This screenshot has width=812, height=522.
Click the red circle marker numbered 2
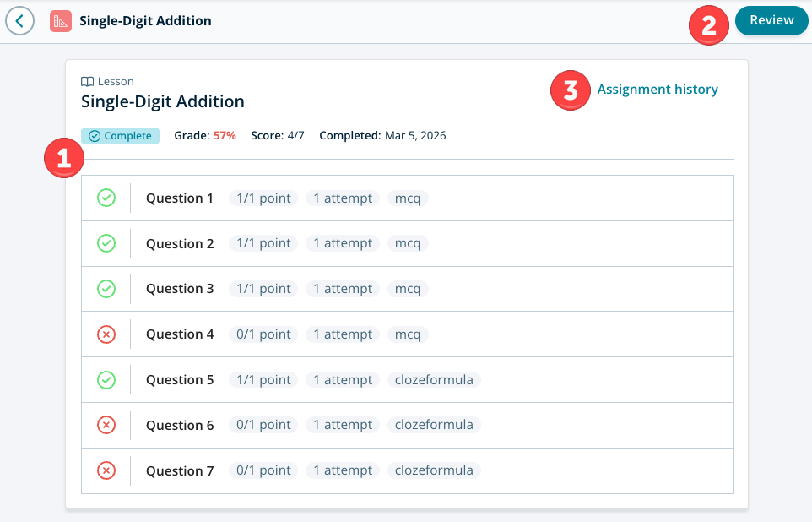click(x=710, y=24)
